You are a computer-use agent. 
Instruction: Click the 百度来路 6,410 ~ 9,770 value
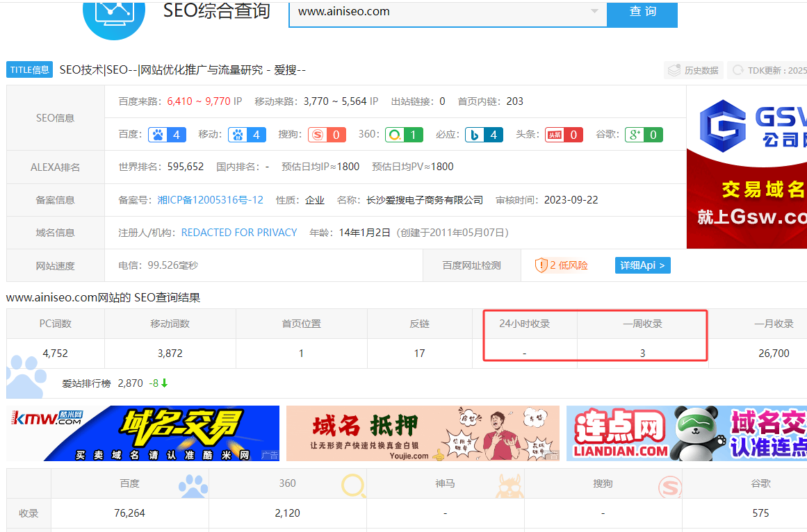point(199,101)
